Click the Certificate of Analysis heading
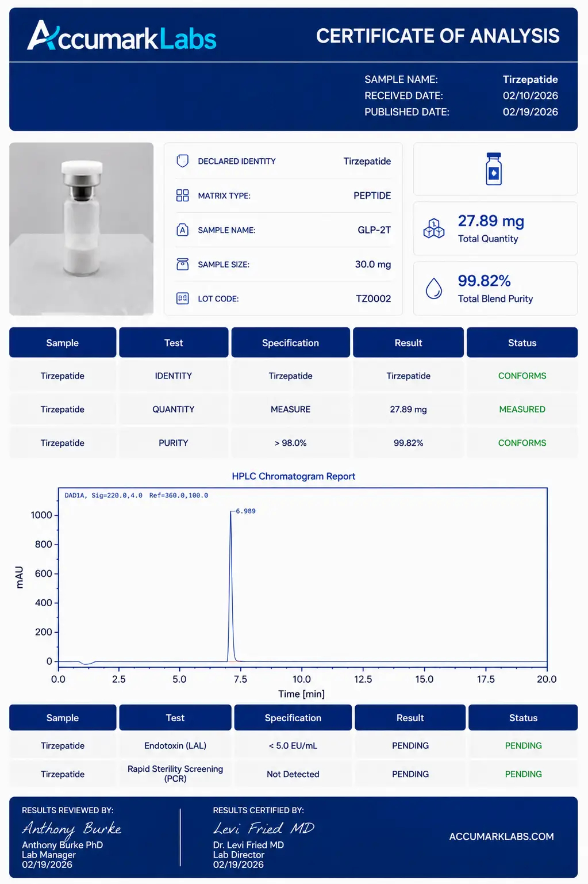588x884 pixels. pyautogui.click(x=437, y=36)
